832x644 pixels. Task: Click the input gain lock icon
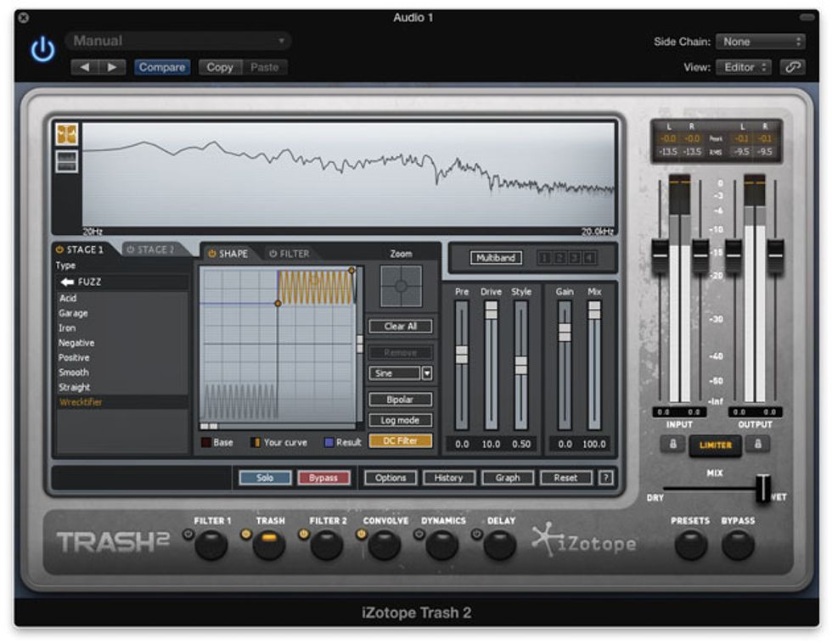pos(672,444)
